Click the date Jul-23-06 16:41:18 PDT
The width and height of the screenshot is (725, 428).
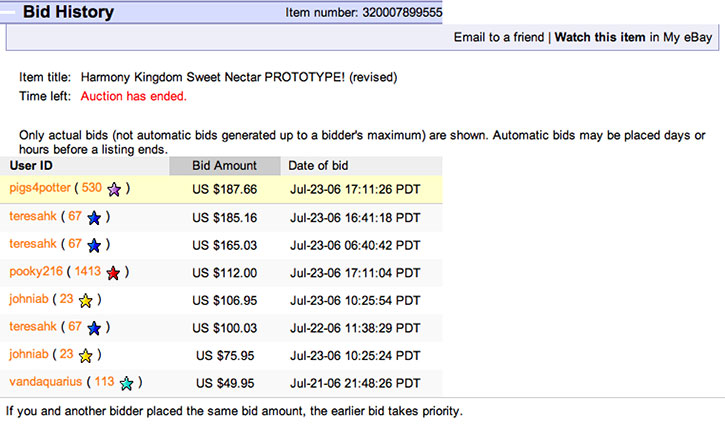[355, 218]
